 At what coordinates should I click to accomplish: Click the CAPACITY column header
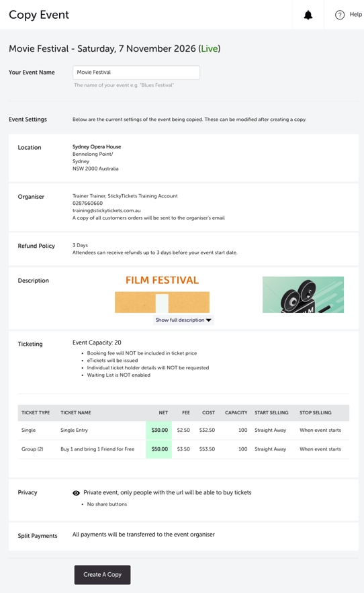click(236, 412)
